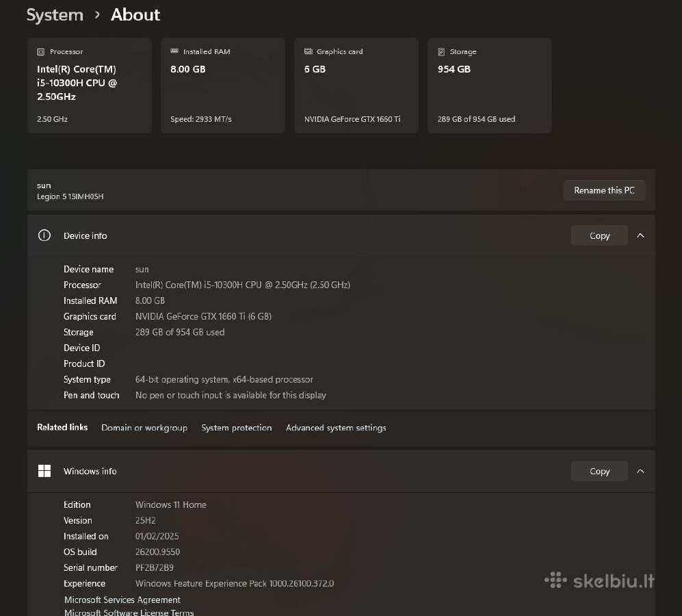Screen dimensions: 682x616
Task: Click the Speed: 2933 MT/s text
Action: [201, 119]
